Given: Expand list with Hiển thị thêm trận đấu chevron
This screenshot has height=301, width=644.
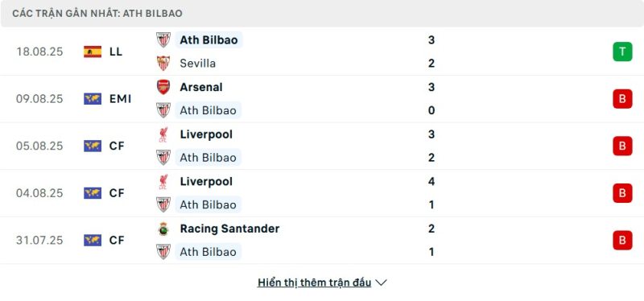Looking at the screenshot, I should [x=381, y=283].
